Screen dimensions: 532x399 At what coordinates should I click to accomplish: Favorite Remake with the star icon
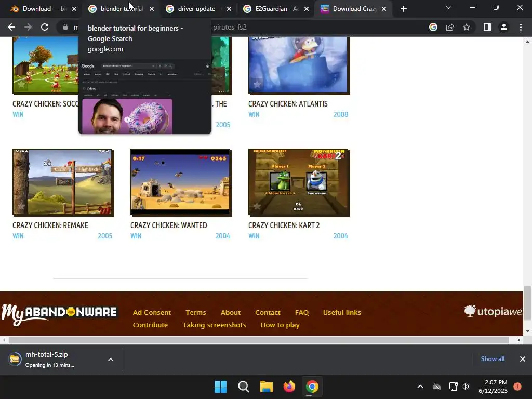tap(21, 206)
